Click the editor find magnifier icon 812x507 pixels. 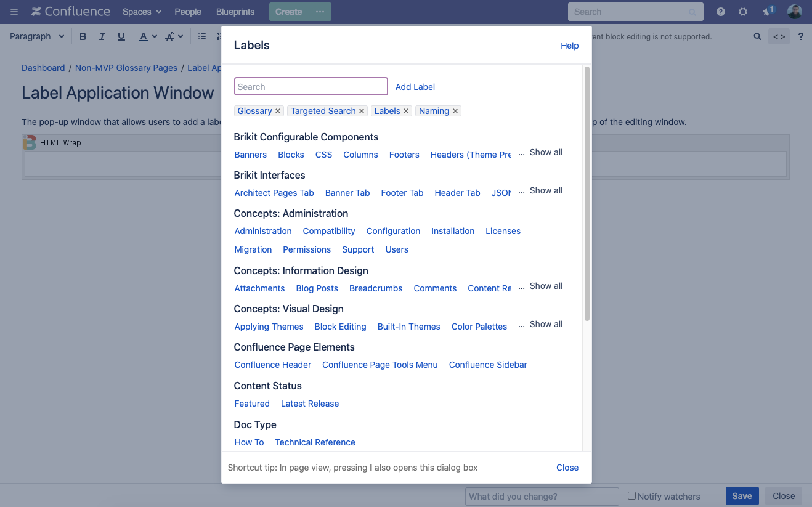758,36
